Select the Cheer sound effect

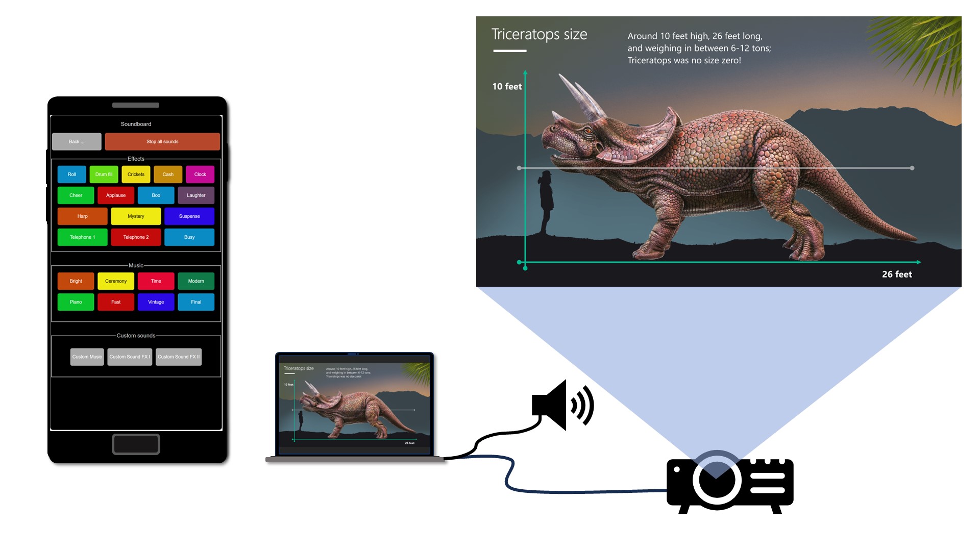click(76, 195)
